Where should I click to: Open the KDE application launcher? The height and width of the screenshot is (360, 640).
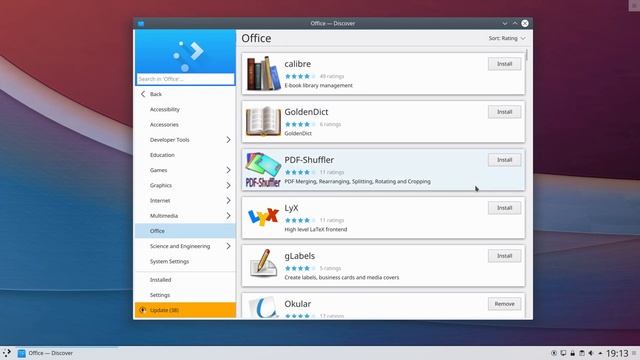7,353
